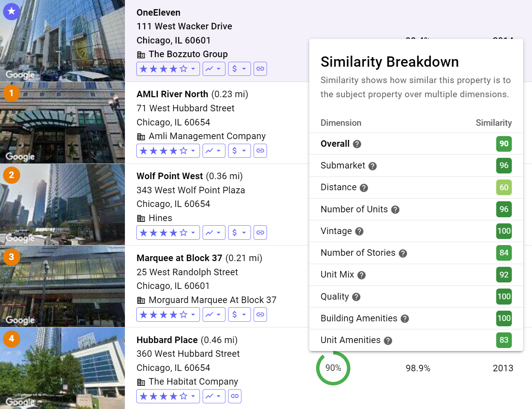
Task: Click the green 90% similarity progress ring
Action: pyautogui.click(x=333, y=368)
